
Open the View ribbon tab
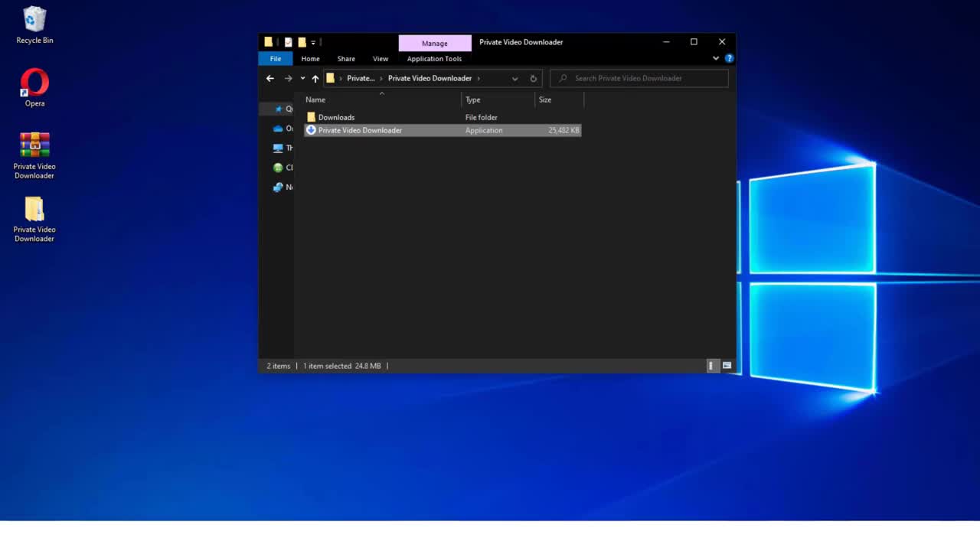381,59
